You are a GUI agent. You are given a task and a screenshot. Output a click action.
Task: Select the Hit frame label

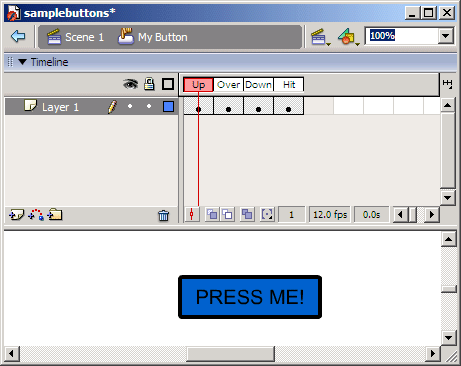(x=289, y=85)
